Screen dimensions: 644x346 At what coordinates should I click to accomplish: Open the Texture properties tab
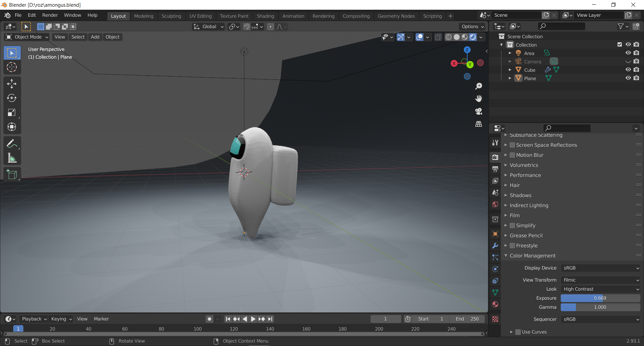tap(495, 319)
